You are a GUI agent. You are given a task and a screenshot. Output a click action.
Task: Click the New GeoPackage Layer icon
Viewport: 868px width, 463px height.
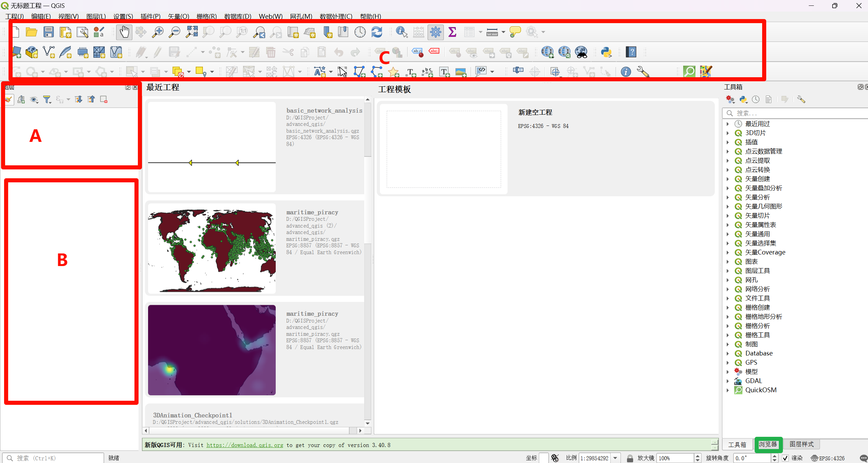[32, 52]
